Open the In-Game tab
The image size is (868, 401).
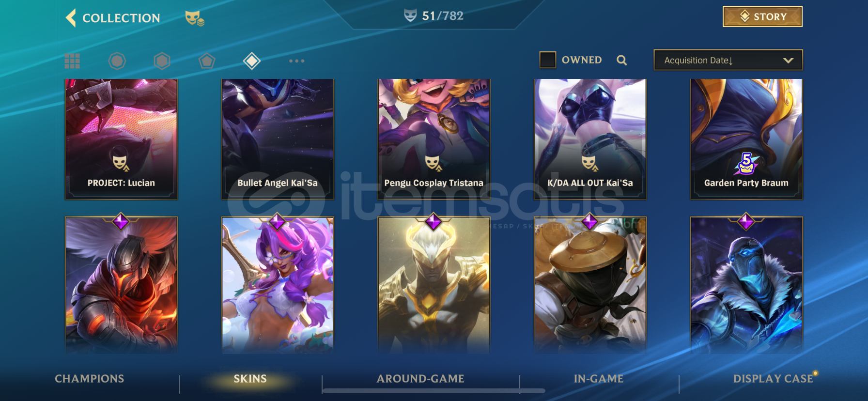[599, 379]
